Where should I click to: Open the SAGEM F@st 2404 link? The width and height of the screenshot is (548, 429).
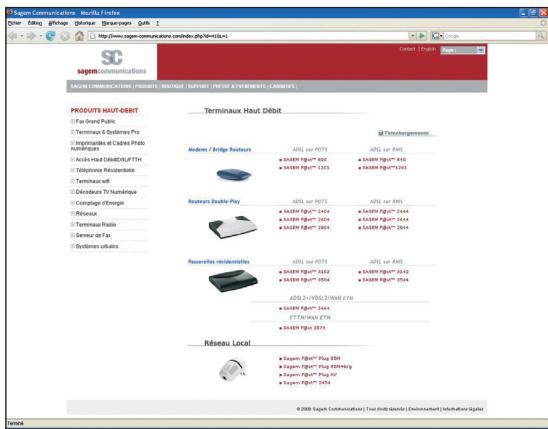pyautogui.click(x=307, y=211)
